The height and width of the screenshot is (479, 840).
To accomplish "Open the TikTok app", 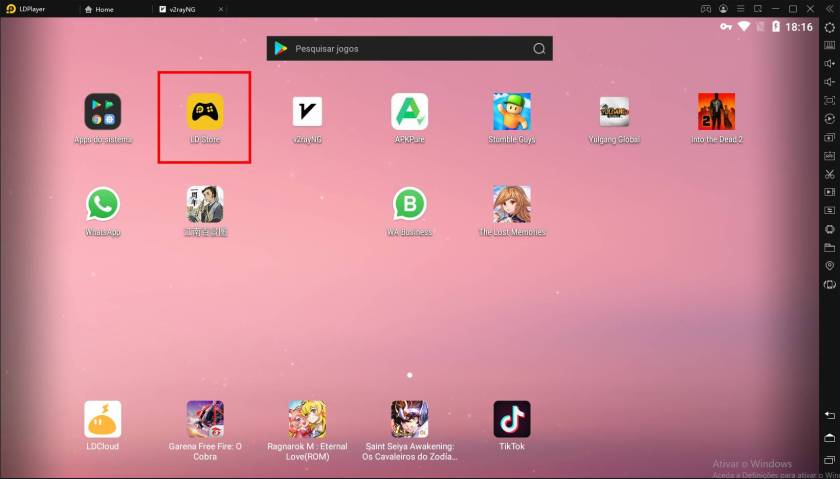I will click(512, 419).
